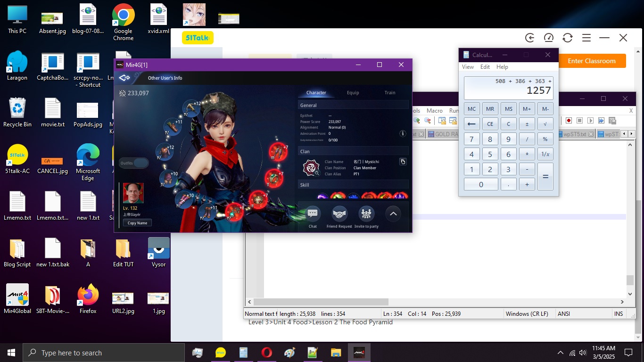Open the Macro menu in Notepad++
The height and width of the screenshot is (362, 644).
coord(435,111)
